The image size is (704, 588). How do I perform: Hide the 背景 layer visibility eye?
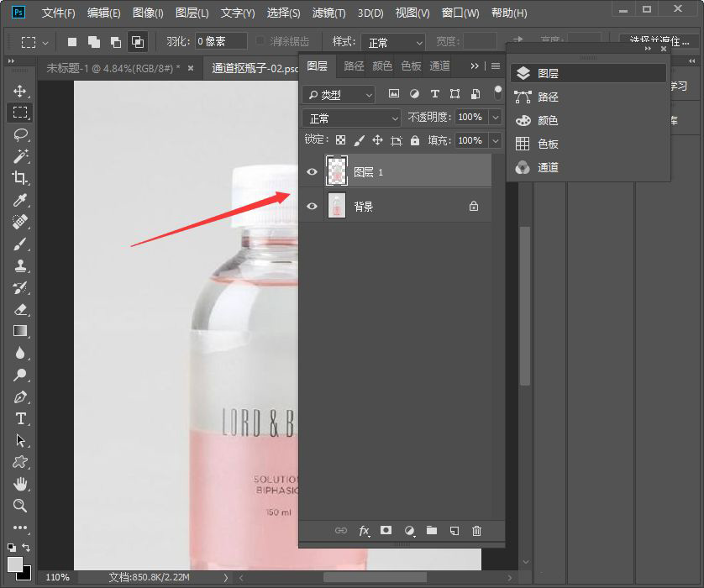(313, 206)
